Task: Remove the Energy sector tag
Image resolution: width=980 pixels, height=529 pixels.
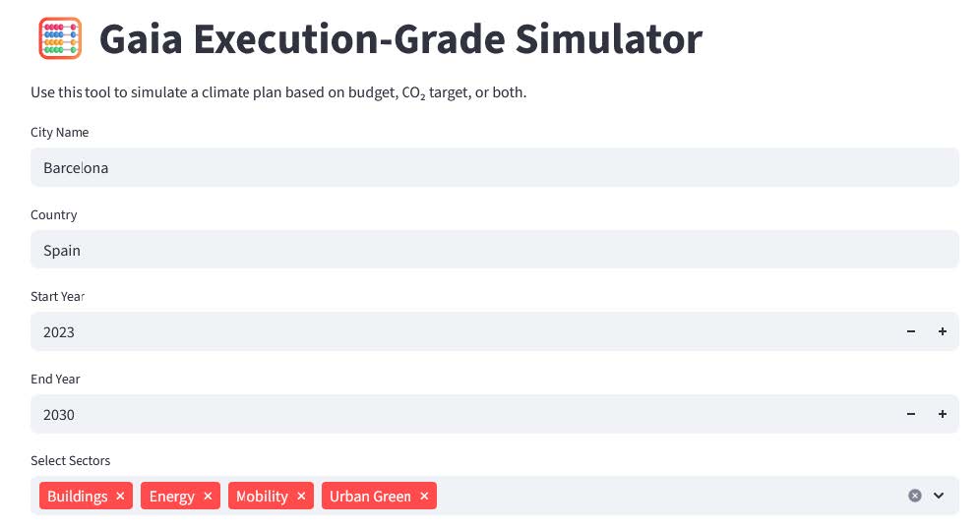Action: [x=208, y=497]
